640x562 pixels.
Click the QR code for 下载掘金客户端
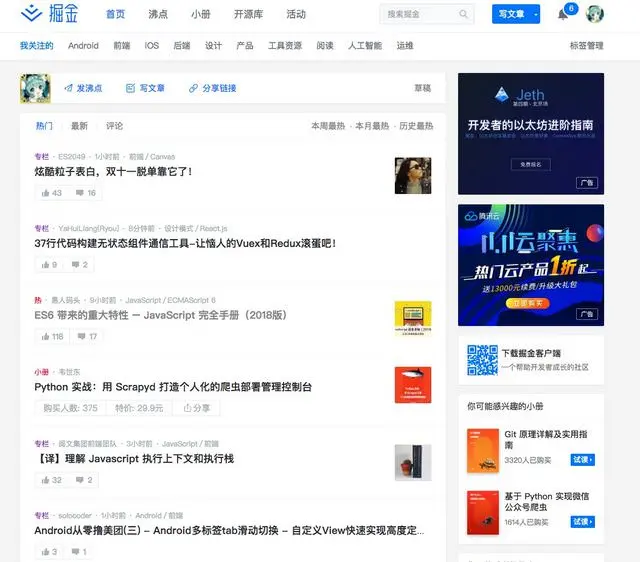pos(482,360)
